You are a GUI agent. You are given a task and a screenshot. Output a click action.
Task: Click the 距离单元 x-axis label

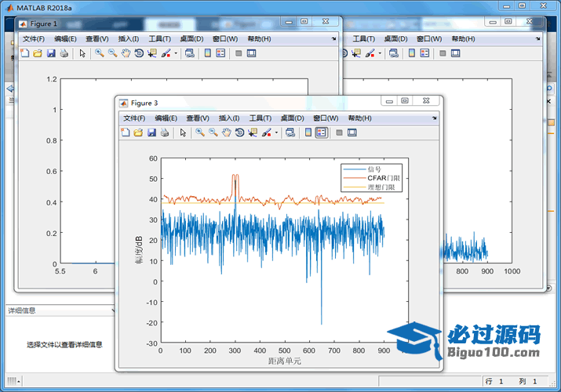point(285,361)
